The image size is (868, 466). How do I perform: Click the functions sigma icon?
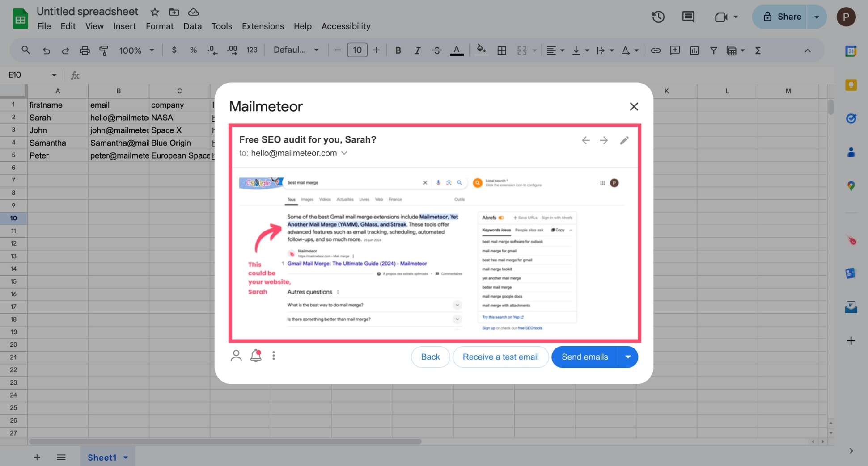coord(758,50)
